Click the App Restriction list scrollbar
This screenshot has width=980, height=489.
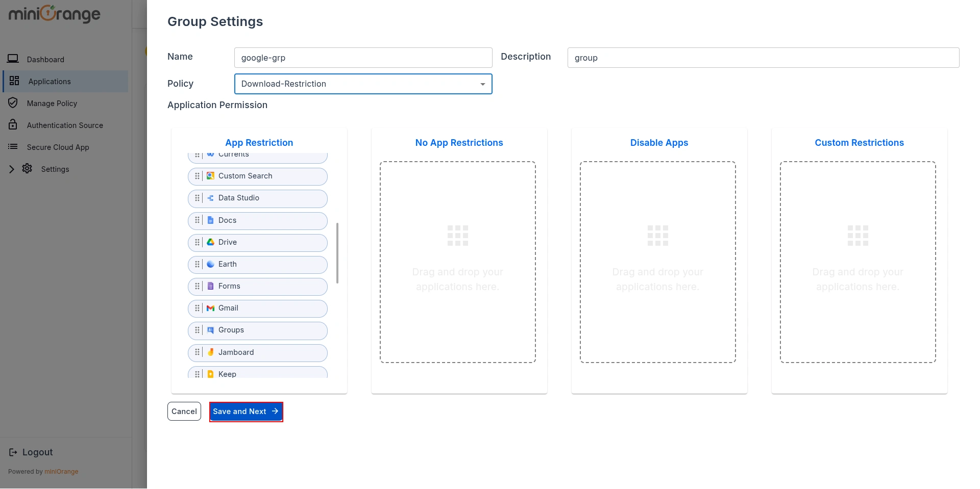[337, 253]
